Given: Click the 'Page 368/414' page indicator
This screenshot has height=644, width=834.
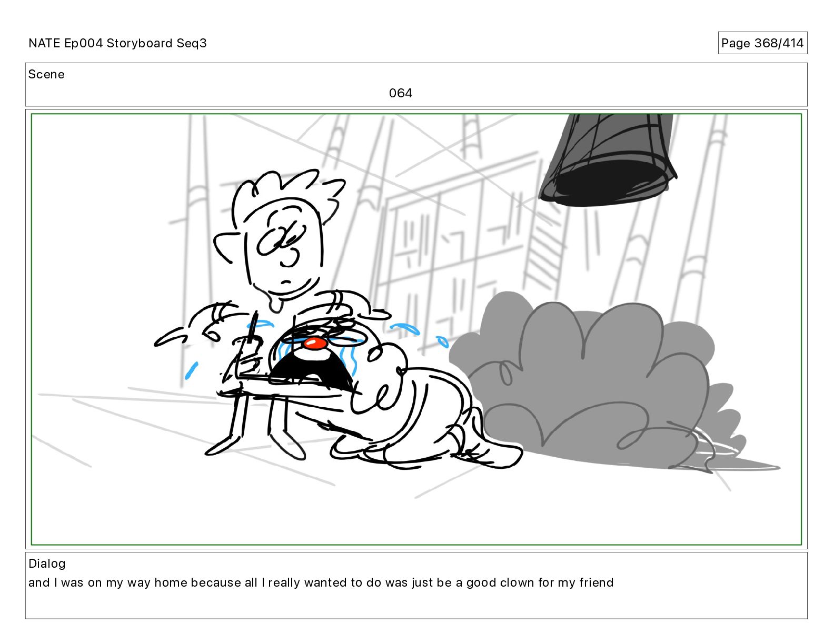Looking at the screenshot, I should (762, 43).
